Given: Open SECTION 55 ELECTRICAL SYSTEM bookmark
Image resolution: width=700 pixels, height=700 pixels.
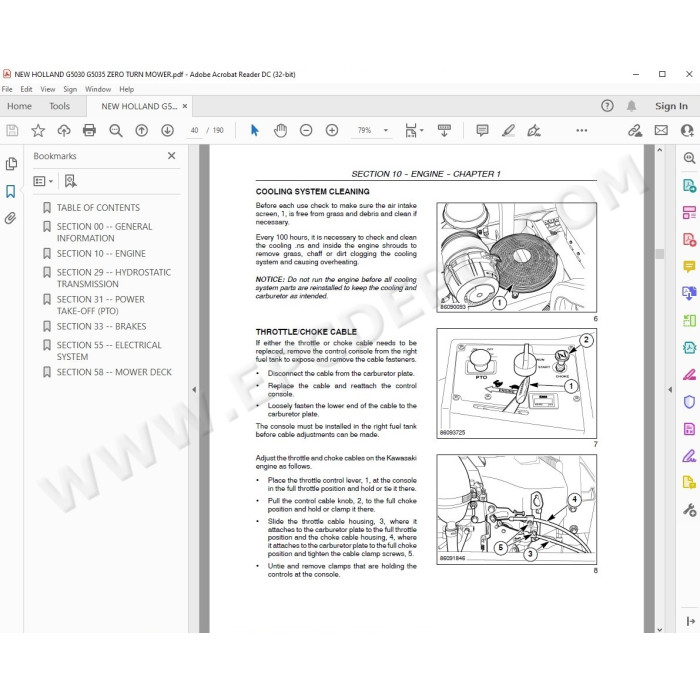Looking at the screenshot, I should [109, 351].
